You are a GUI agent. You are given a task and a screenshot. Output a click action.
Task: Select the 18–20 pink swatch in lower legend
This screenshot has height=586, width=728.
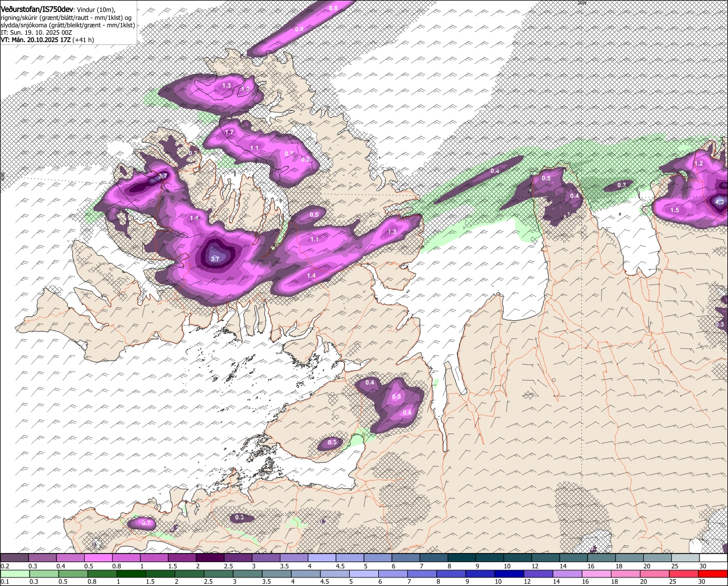coord(627,573)
